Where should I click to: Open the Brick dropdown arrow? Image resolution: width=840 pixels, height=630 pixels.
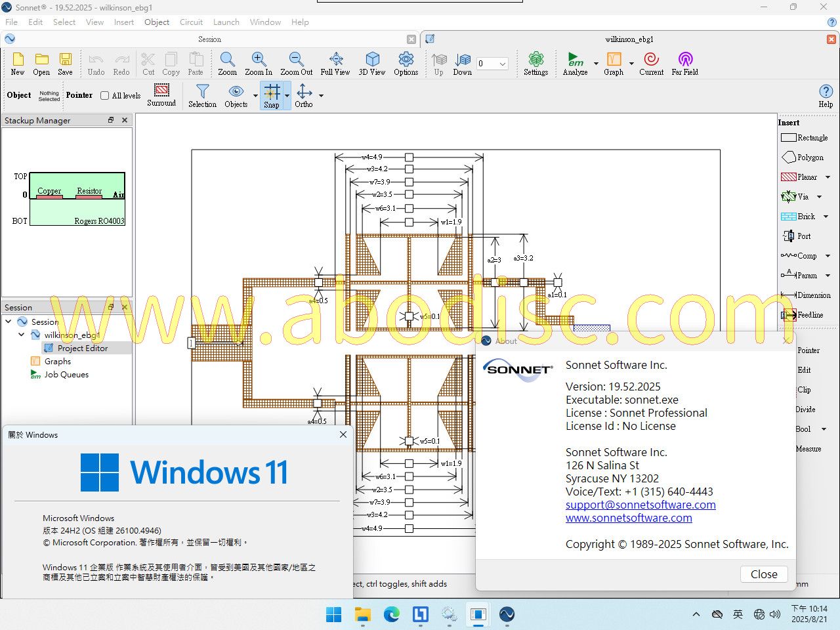pos(826,217)
